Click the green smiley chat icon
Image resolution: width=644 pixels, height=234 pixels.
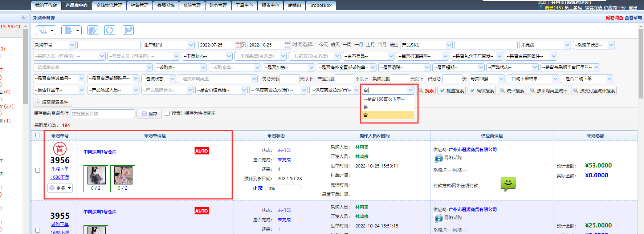pyautogui.click(x=508, y=184)
